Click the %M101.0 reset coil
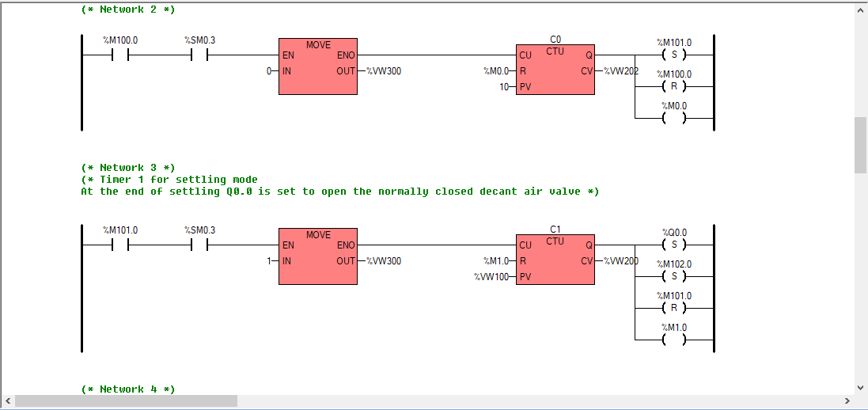The width and height of the screenshot is (868, 410). 673,309
